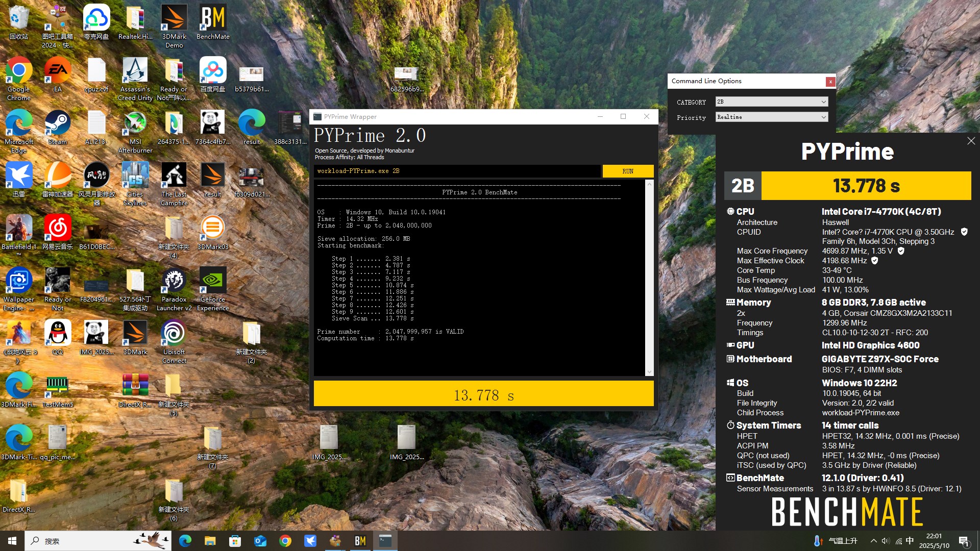Open File Explorer from the taskbar

point(210,541)
